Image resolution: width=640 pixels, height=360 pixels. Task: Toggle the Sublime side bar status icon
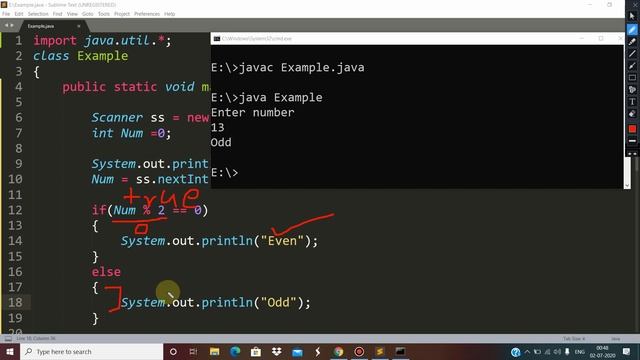pos(8,339)
